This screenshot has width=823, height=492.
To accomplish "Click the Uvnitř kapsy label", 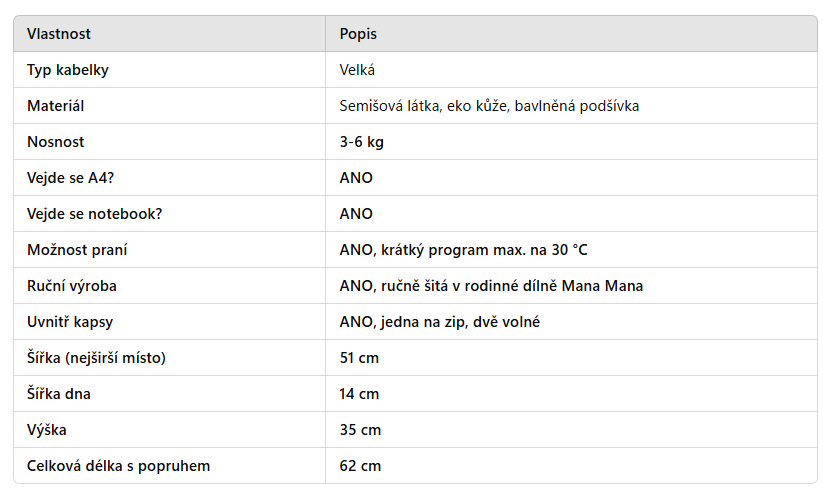I will click(x=70, y=322).
